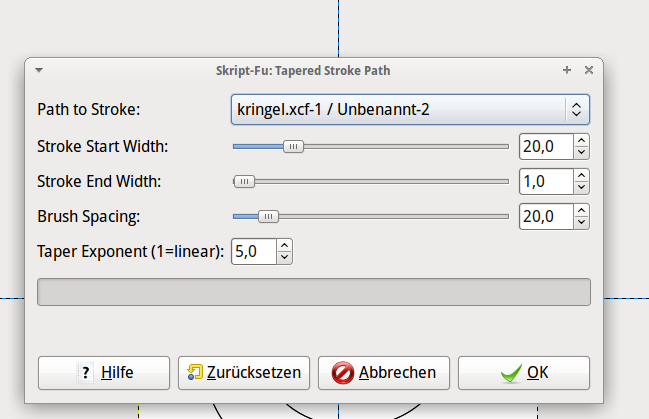This screenshot has width=649, height=419.
Task: Decrease Stroke End Width with down arrow
Action: click(x=582, y=188)
